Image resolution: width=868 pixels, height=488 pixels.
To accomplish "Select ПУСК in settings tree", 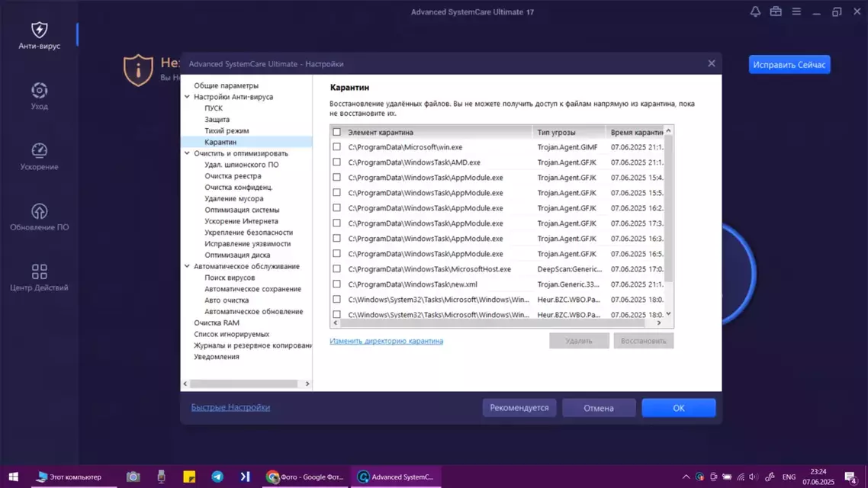I will click(214, 108).
